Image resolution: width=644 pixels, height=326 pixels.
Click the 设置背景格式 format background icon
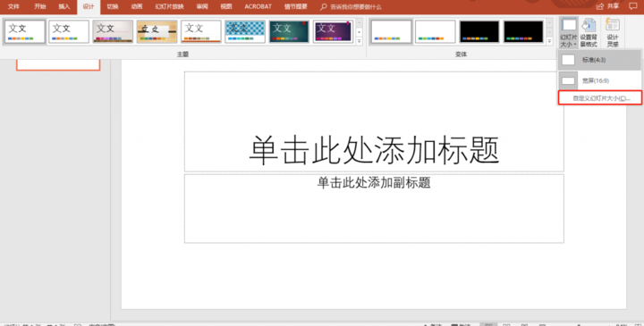tap(589, 33)
